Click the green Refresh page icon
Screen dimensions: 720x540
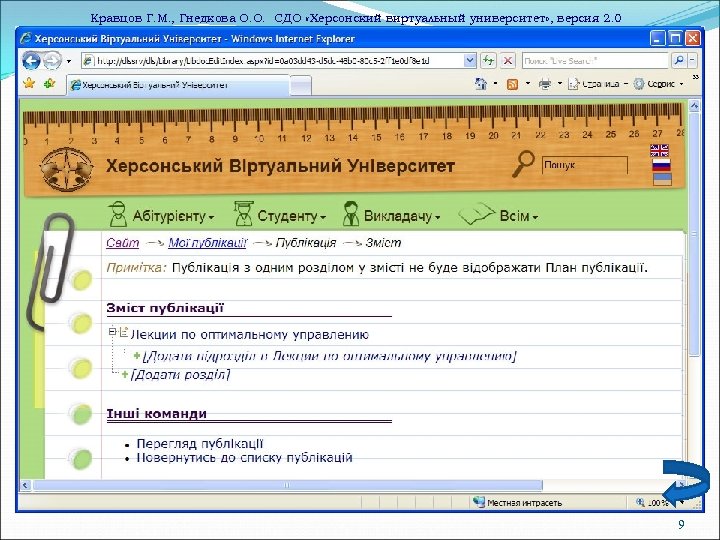point(488,61)
